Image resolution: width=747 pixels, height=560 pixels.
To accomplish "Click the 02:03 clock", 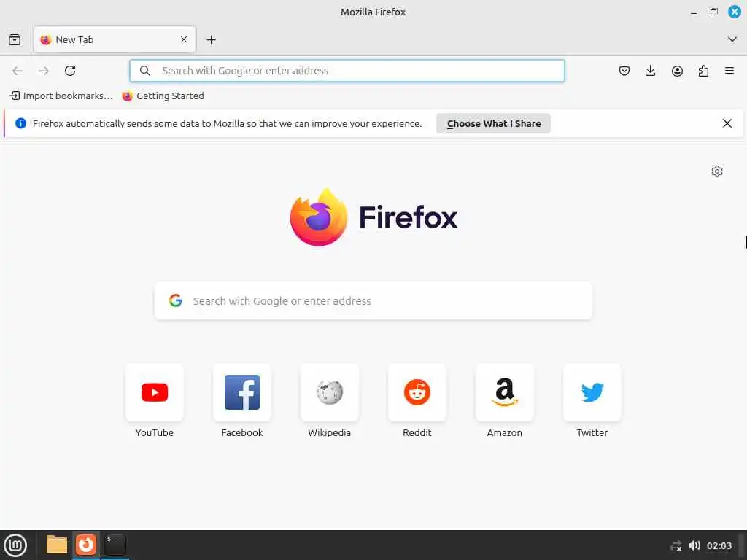I will (719, 545).
